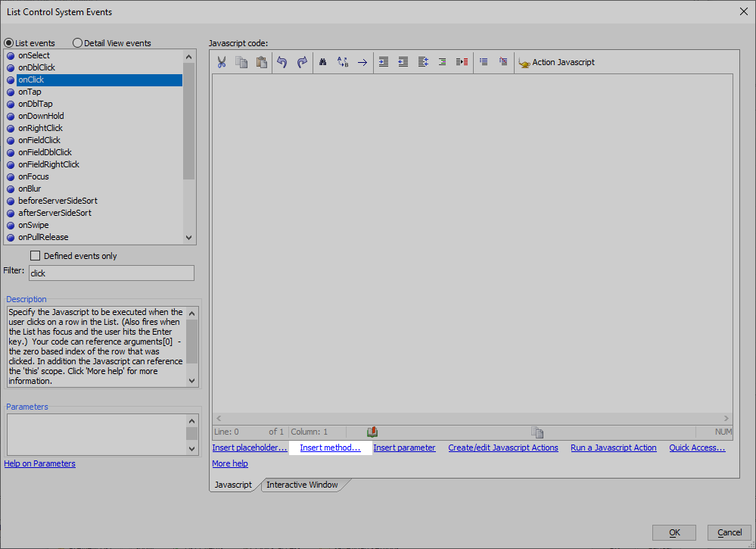Click inside the Javascript code editor area

pyautogui.click(x=472, y=244)
